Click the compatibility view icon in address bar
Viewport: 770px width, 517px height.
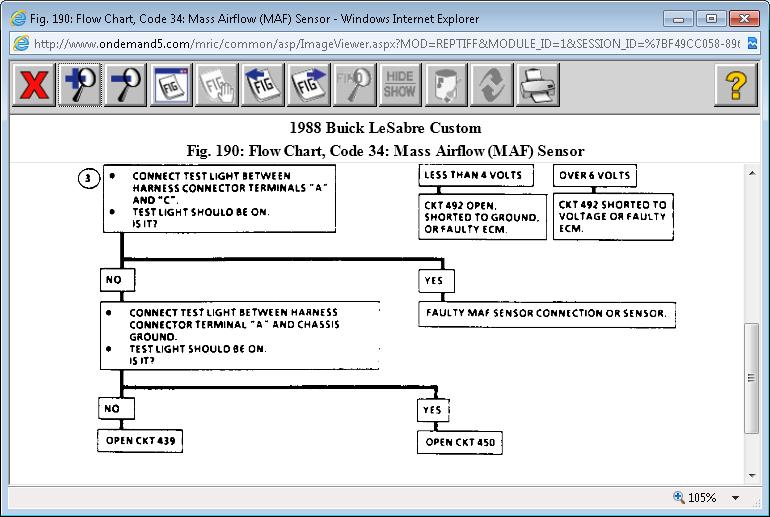coord(752,43)
